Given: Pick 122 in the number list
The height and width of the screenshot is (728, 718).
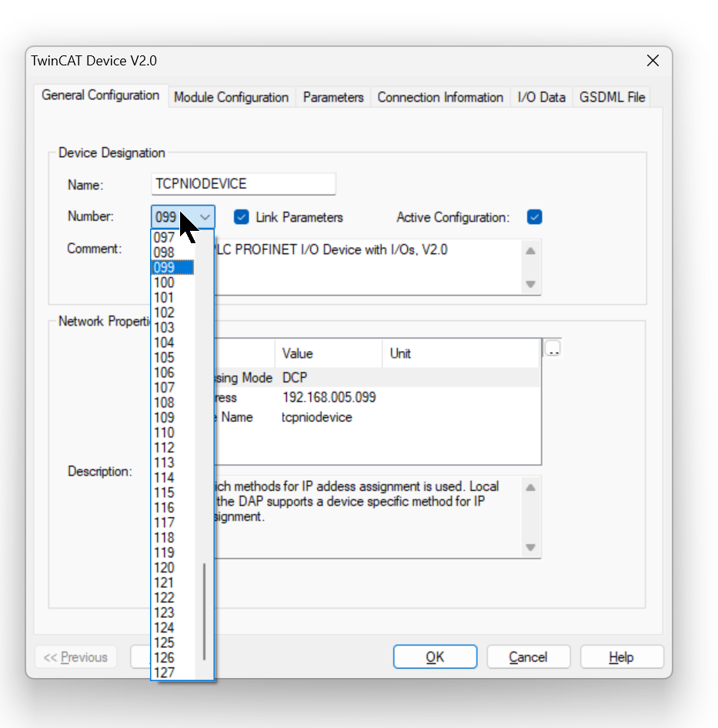Looking at the screenshot, I should (x=172, y=598).
